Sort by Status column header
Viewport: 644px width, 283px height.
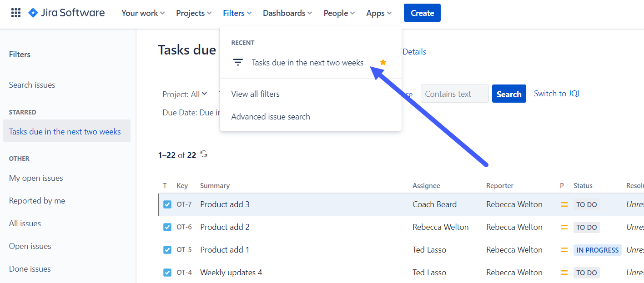[x=583, y=186]
